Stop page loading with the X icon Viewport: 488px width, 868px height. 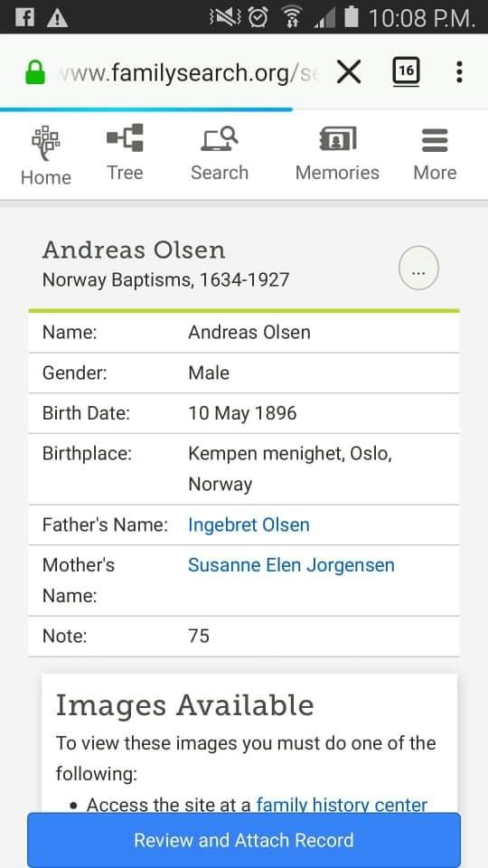click(349, 72)
